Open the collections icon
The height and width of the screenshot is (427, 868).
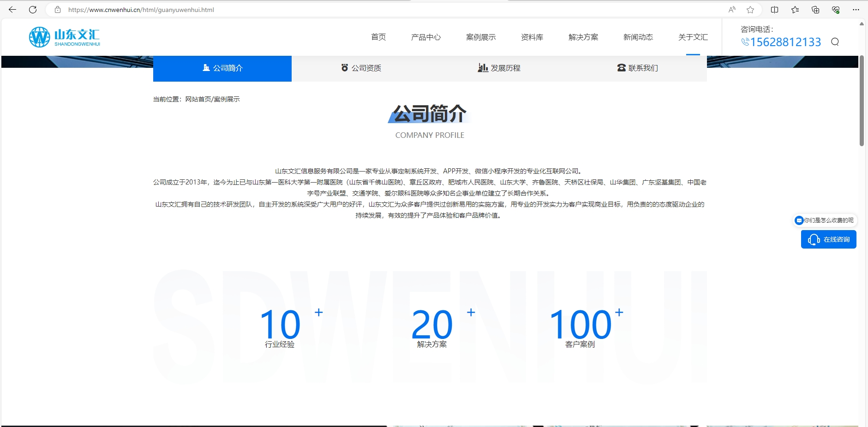815,9
